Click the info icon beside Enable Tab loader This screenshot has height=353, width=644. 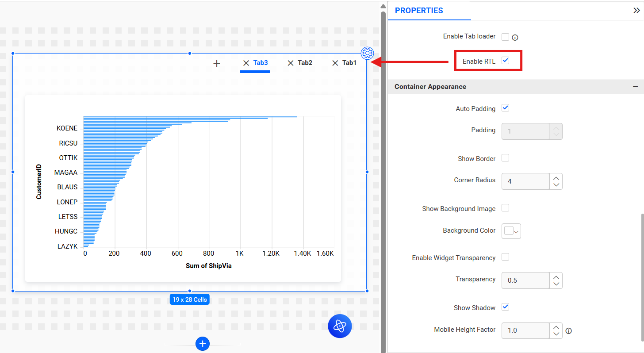515,37
